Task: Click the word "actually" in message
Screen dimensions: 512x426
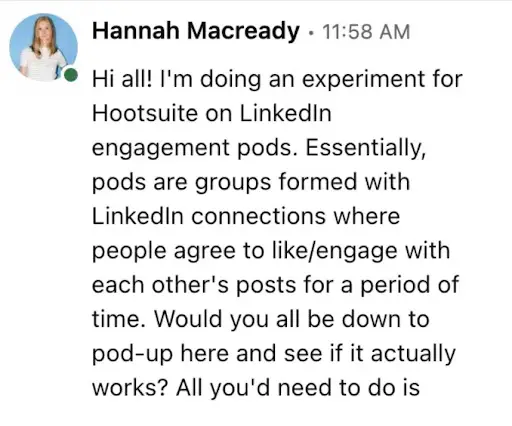Action: tap(413, 354)
